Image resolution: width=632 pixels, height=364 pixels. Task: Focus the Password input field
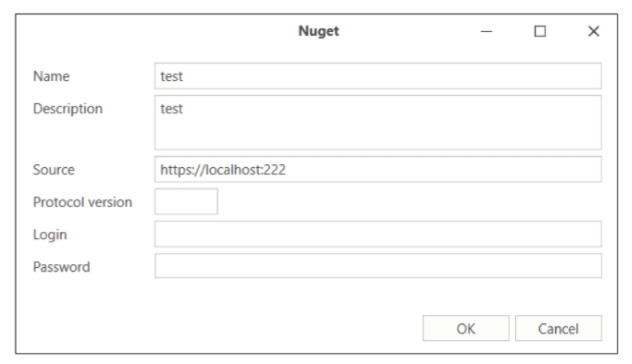click(x=377, y=266)
